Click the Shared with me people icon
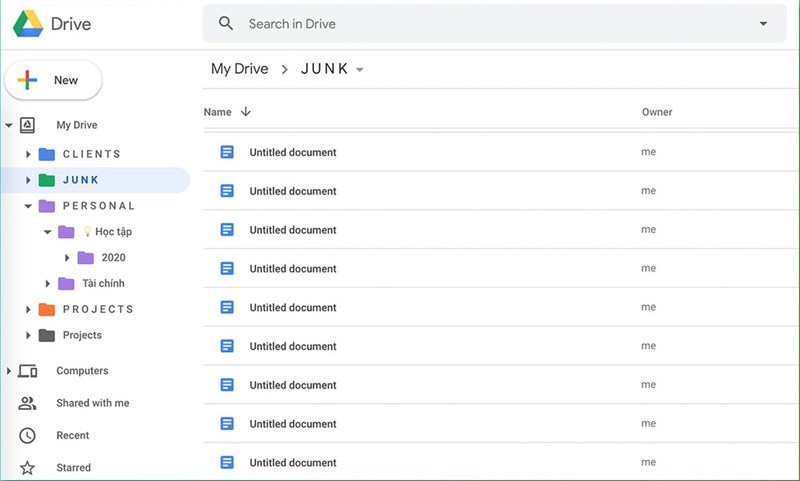The width and height of the screenshot is (800, 481). (x=28, y=403)
